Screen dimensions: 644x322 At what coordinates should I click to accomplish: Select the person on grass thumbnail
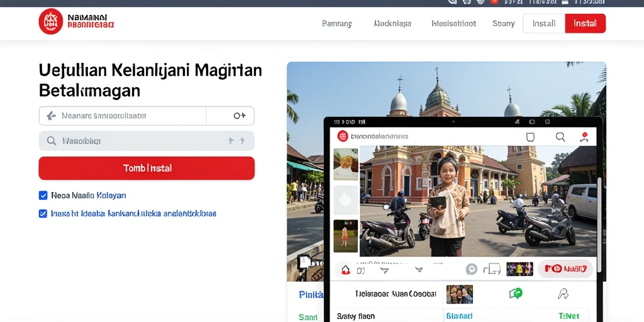(x=346, y=236)
